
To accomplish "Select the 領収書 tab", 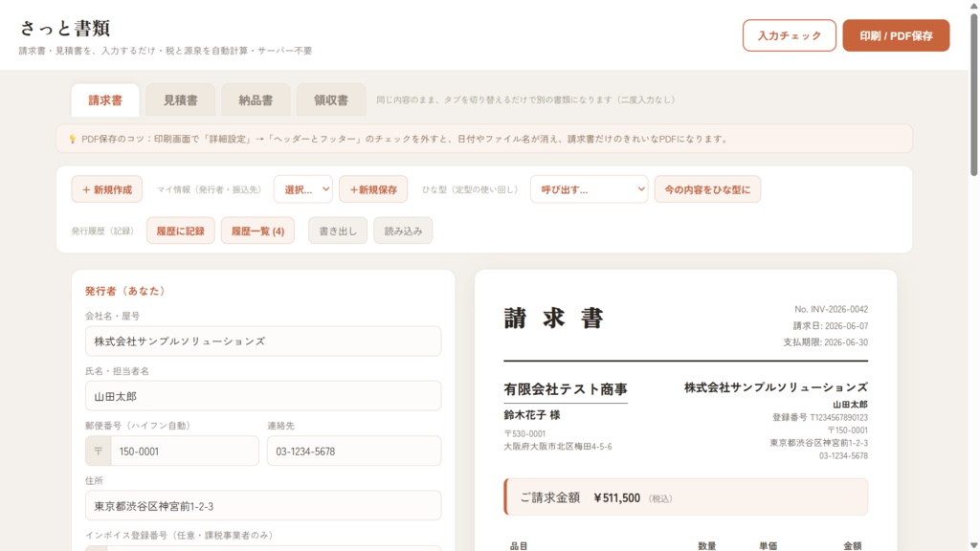I will coord(330,99).
